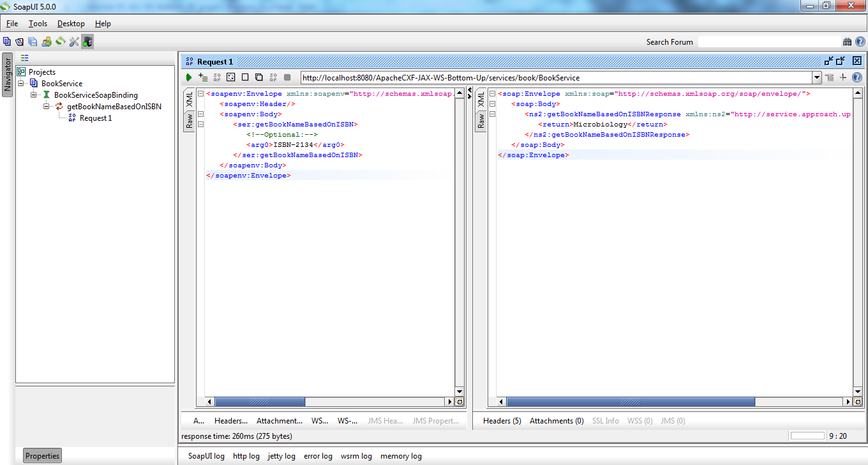Click the endpoint URL field

[x=557, y=78]
